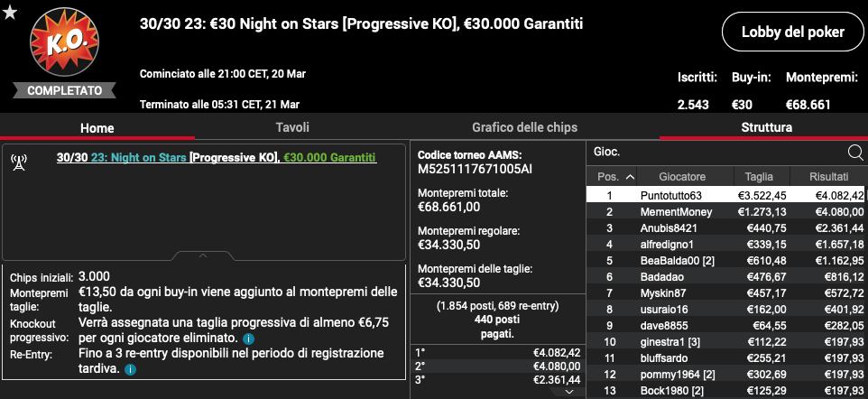This screenshot has height=399, width=868.
Task: Click the favorite star icon
Action: click(x=10, y=13)
